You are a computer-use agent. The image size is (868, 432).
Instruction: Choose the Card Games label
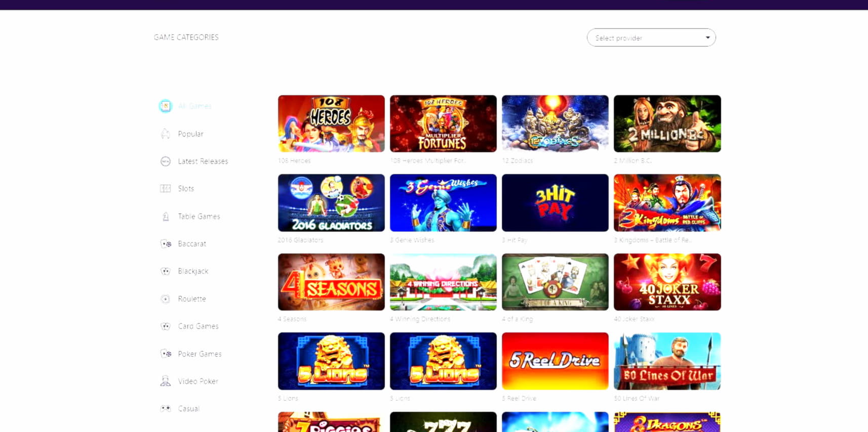(x=198, y=326)
